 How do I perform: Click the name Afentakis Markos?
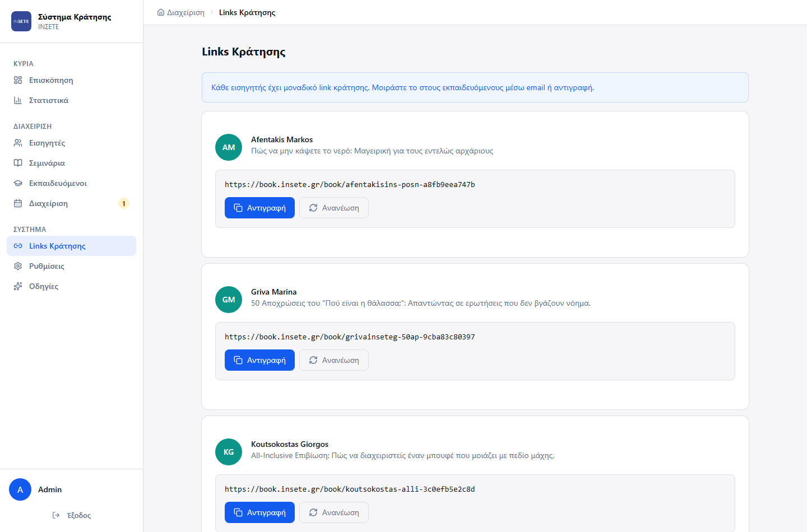282,139
